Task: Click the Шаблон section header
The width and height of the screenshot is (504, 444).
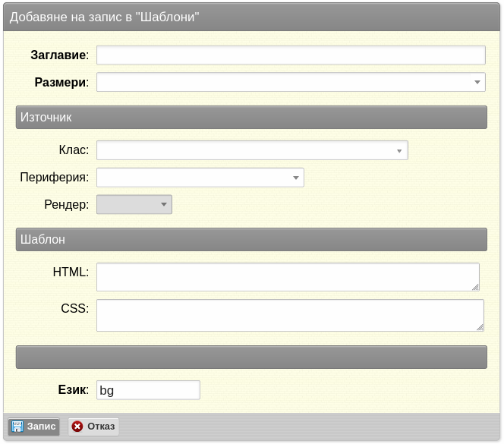Action: pyautogui.click(x=251, y=240)
